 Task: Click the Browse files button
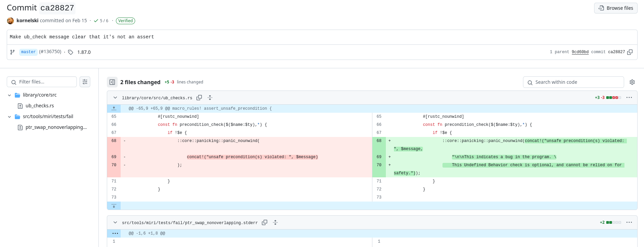tap(615, 8)
